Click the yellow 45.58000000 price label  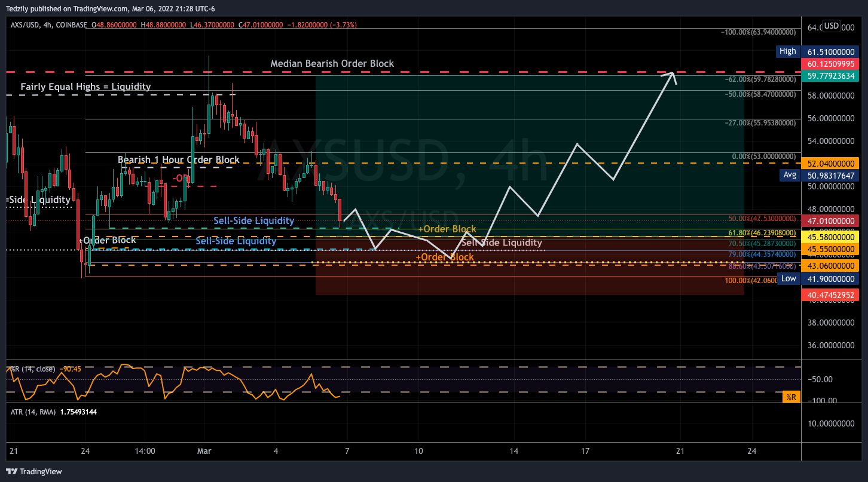[831, 237]
